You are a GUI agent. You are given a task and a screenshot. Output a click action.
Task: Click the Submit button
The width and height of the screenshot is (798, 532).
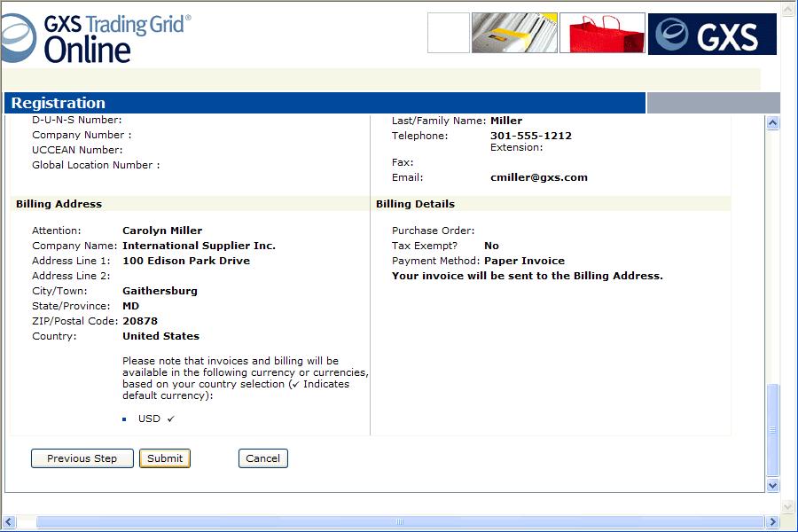pos(165,458)
